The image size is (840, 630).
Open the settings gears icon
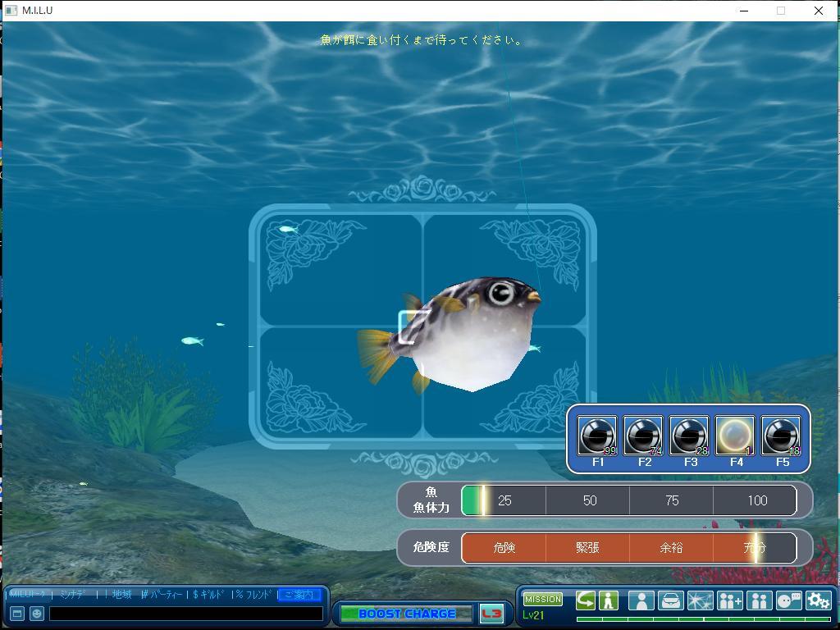tap(818, 600)
